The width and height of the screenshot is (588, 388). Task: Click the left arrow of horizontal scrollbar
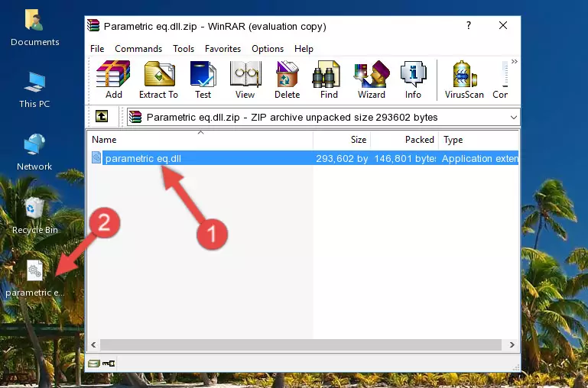(94, 345)
